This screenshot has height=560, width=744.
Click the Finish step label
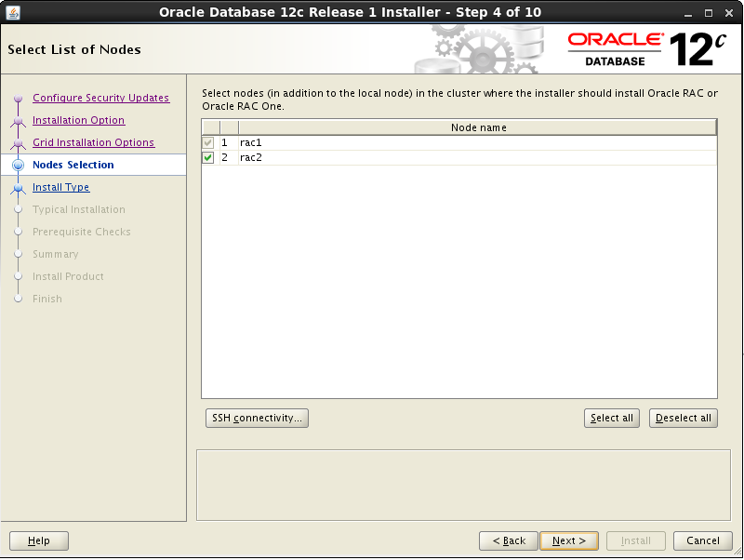click(x=47, y=299)
